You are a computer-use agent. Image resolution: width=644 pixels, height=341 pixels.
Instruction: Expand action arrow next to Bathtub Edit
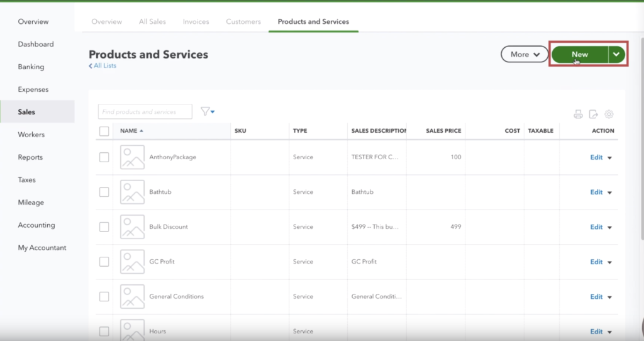pyautogui.click(x=609, y=193)
